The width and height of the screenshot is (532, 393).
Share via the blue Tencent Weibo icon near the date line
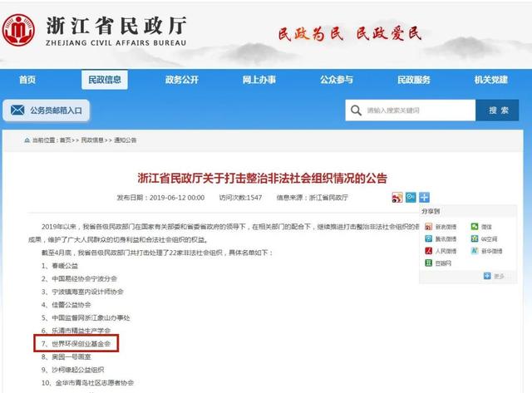click(x=411, y=197)
